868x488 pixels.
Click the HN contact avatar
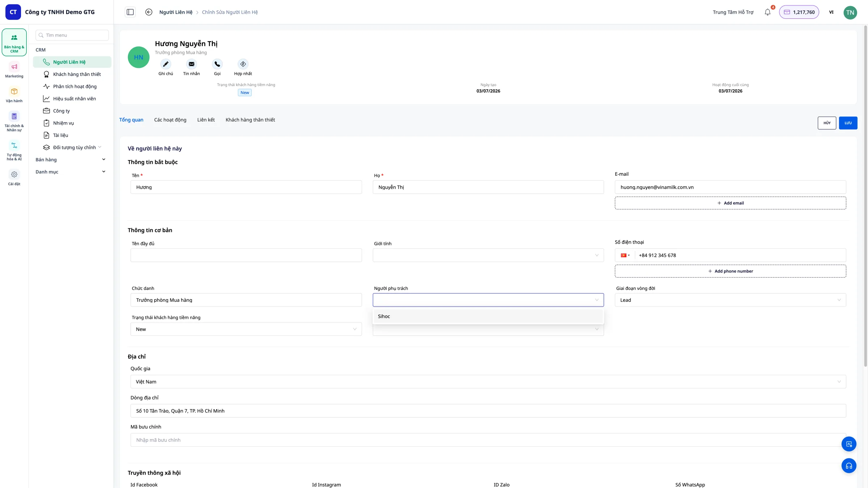(139, 57)
